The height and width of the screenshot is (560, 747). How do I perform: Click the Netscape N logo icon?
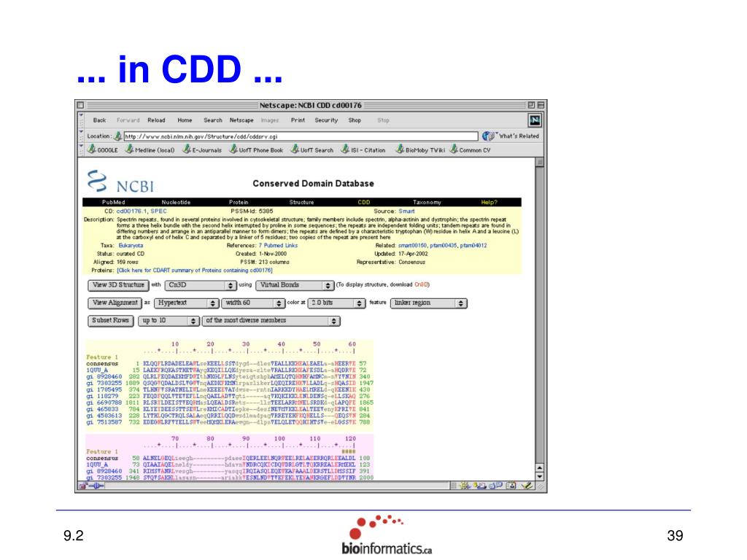(x=535, y=120)
